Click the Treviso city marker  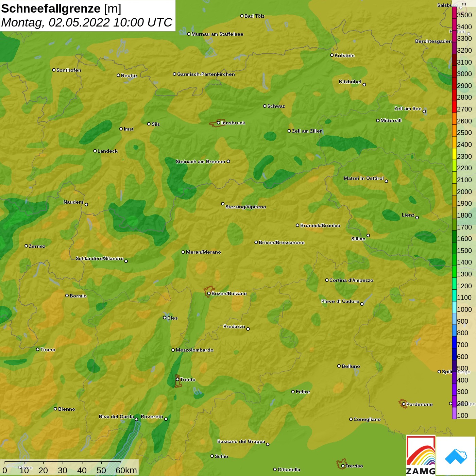point(343,466)
